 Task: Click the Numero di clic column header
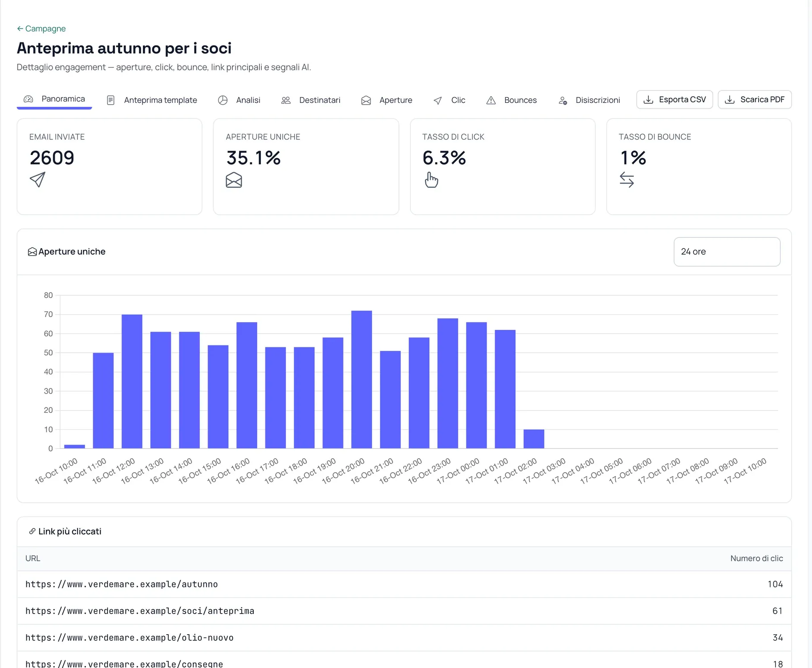pyautogui.click(x=756, y=558)
